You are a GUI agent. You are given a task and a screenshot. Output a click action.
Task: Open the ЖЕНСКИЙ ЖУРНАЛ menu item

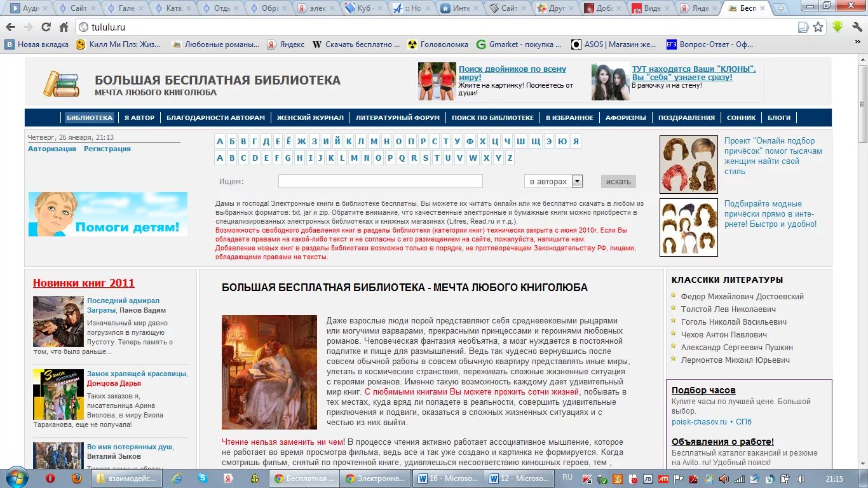[310, 118]
